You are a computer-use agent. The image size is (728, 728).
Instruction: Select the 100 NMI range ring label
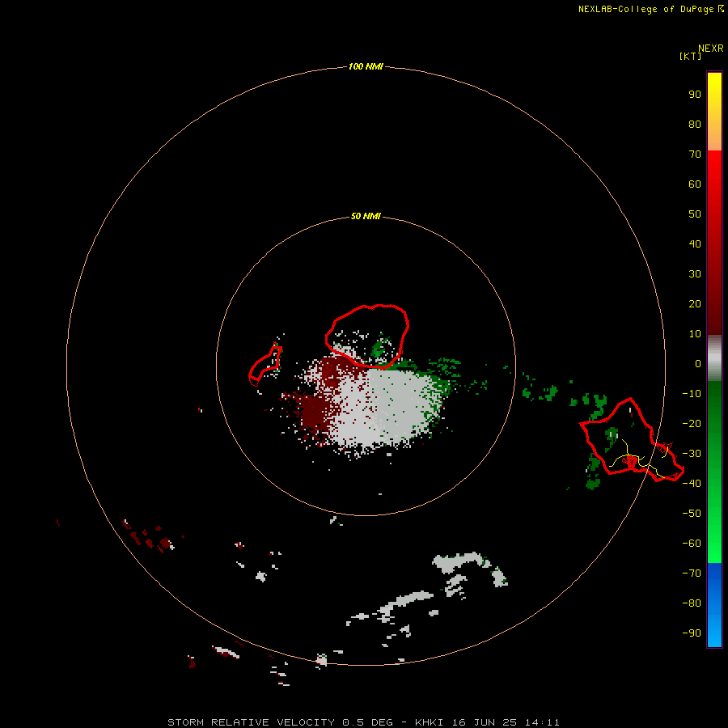point(366,66)
